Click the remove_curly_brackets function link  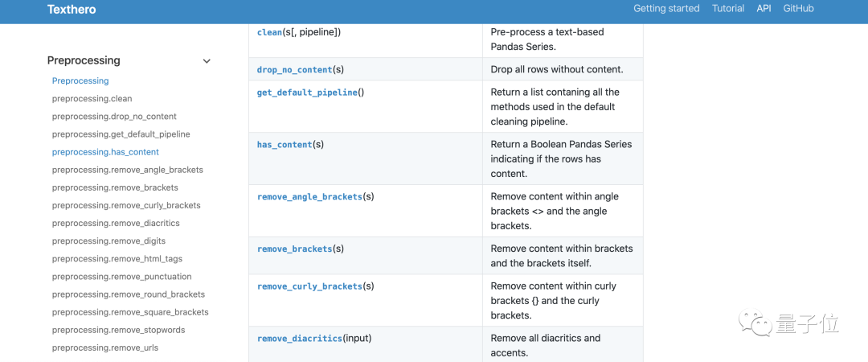pos(309,286)
